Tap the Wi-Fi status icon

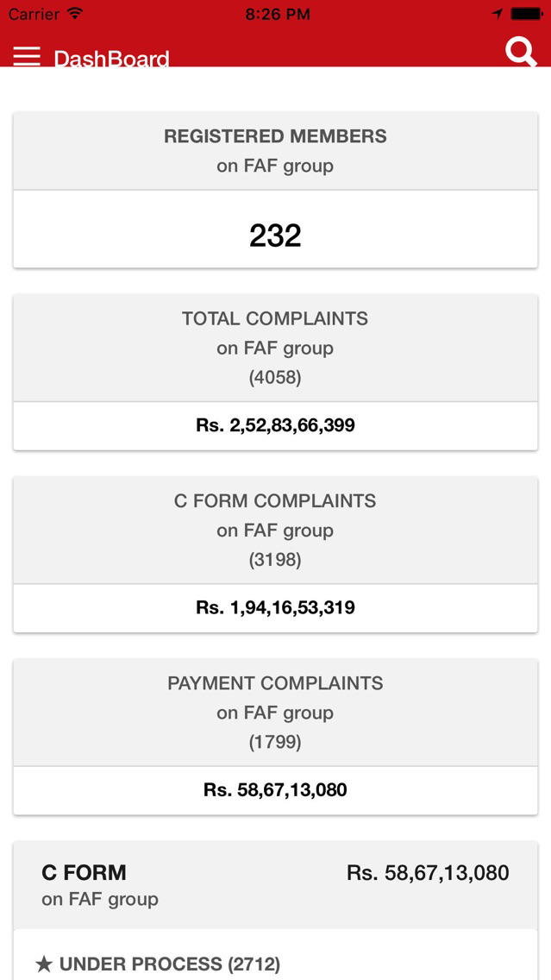tap(76, 13)
